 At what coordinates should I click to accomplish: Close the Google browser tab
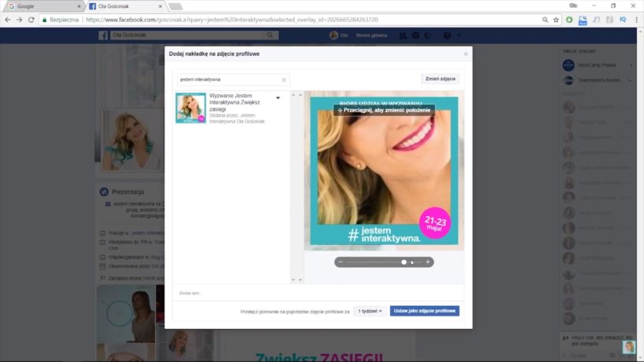click(79, 6)
